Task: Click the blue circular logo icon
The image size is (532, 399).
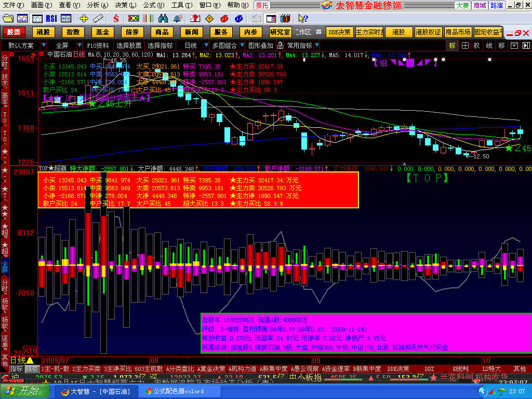Action: coord(239,18)
